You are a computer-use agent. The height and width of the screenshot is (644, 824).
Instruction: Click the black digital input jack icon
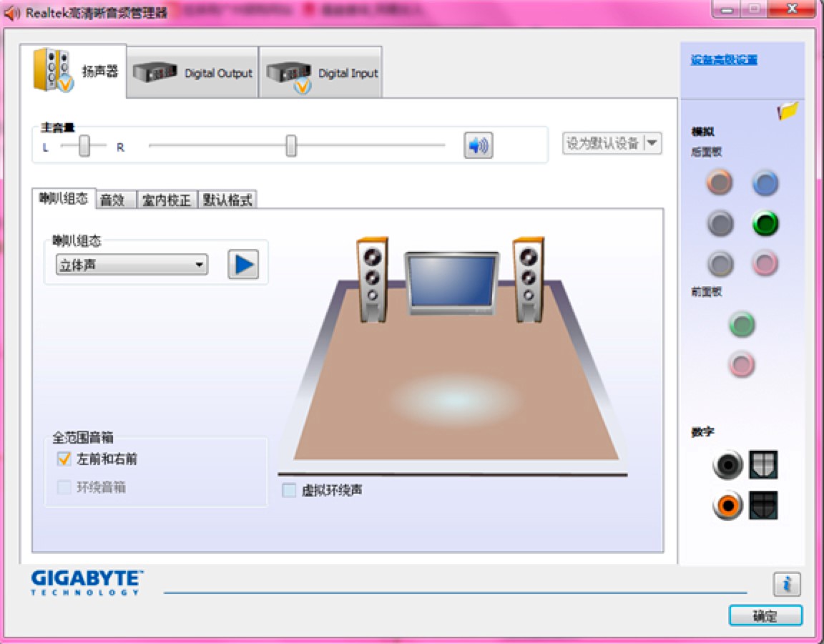click(x=727, y=464)
